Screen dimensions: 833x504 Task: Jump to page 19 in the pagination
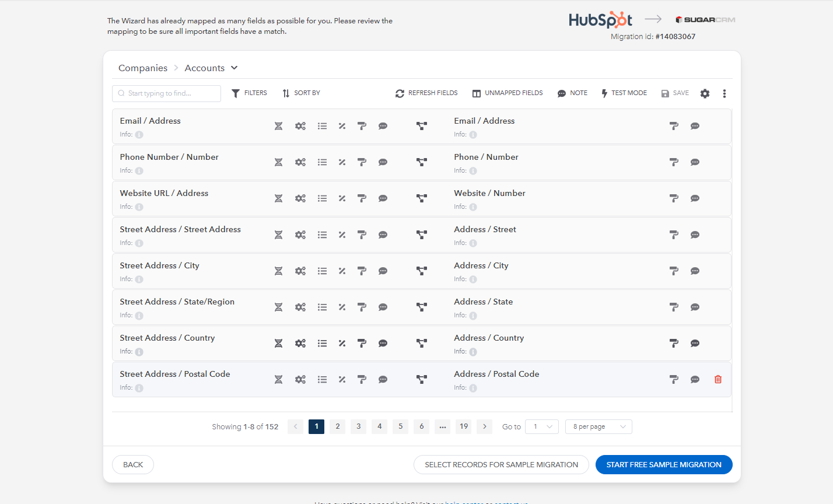[x=463, y=426]
